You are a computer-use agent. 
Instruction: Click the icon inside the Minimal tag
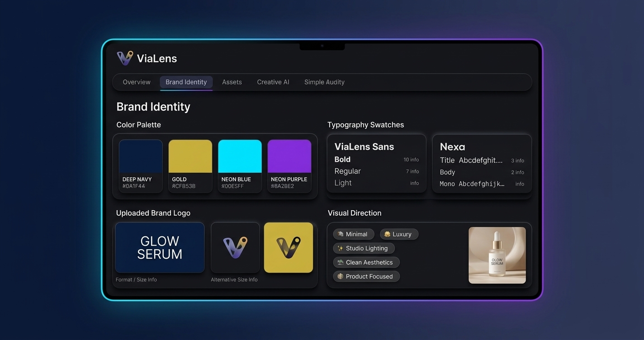(341, 234)
